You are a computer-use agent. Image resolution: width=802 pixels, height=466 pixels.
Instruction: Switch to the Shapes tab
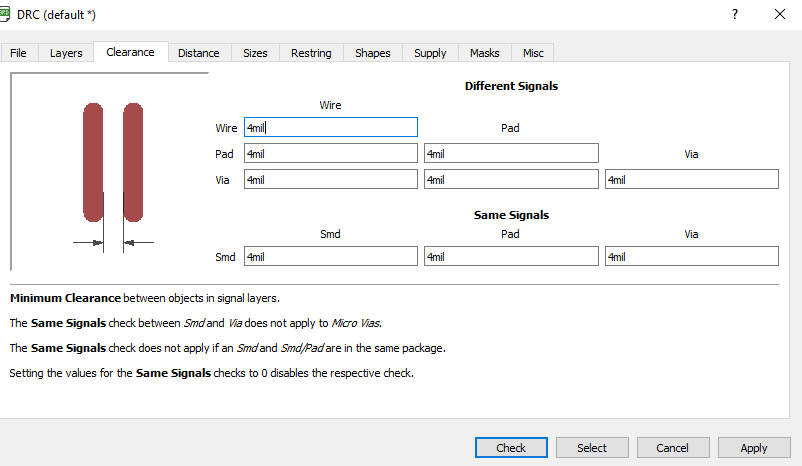(373, 53)
